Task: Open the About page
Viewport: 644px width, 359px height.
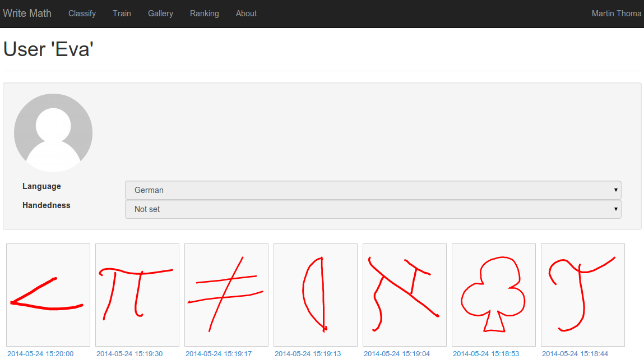Action: tap(246, 13)
